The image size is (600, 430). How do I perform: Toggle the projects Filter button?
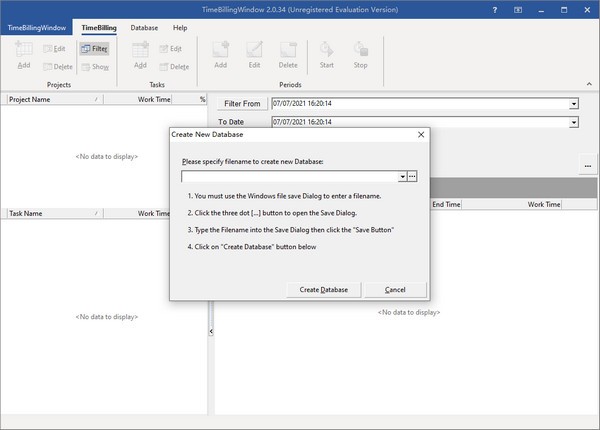(x=94, y=48)
